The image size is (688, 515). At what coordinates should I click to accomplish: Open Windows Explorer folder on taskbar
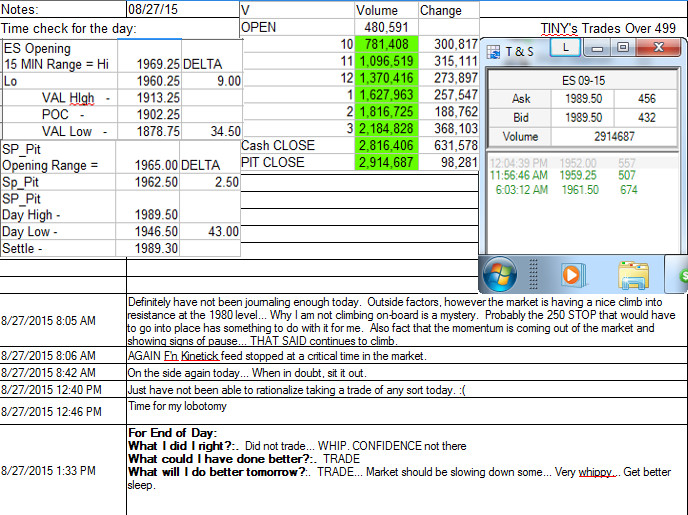(x=634, y=275)
